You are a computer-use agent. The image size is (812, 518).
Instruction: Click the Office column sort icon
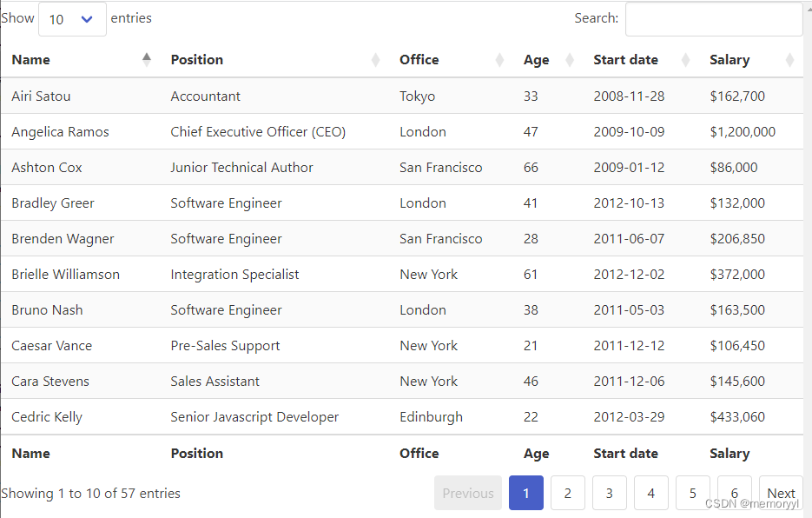499,60
